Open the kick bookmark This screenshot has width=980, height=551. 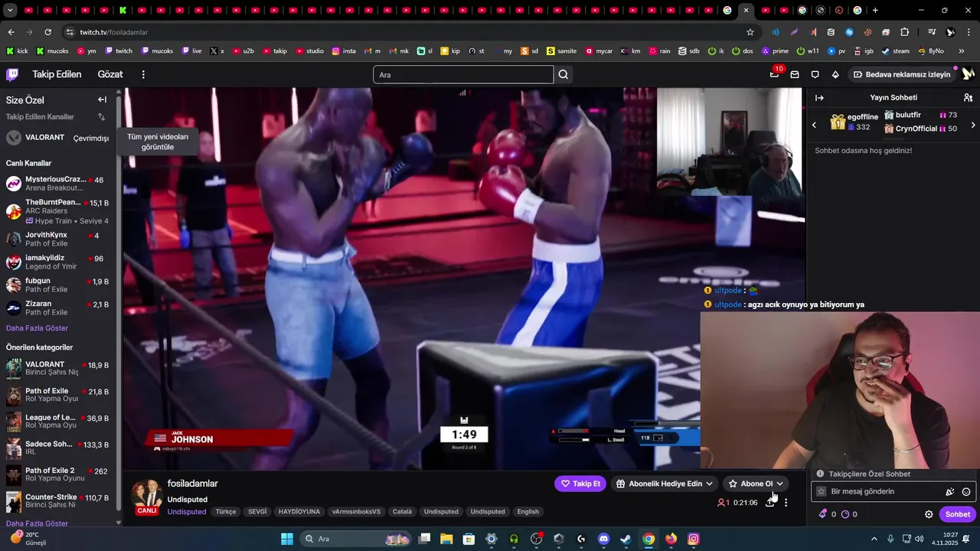tap(17, 51)
